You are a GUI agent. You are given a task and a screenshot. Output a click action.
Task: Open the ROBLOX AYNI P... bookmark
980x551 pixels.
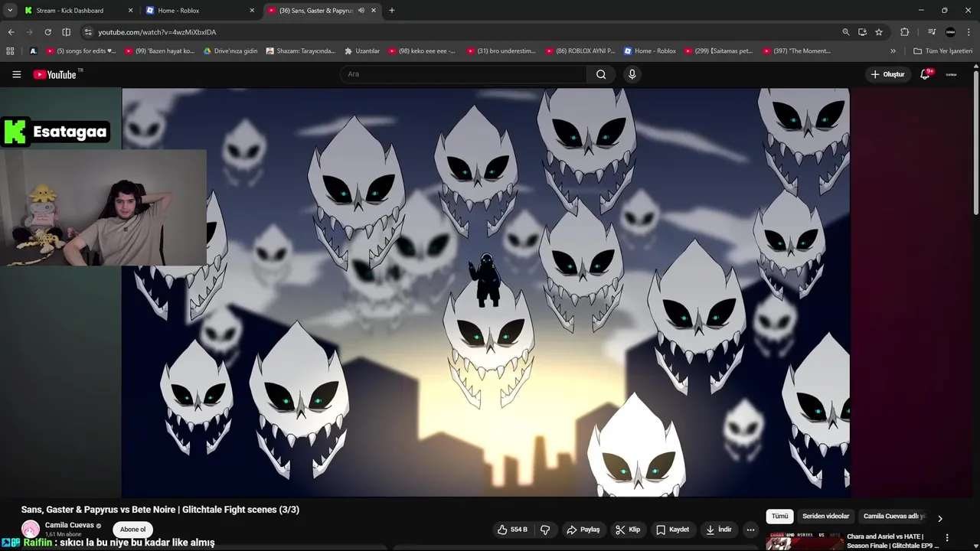coord(580,51)
